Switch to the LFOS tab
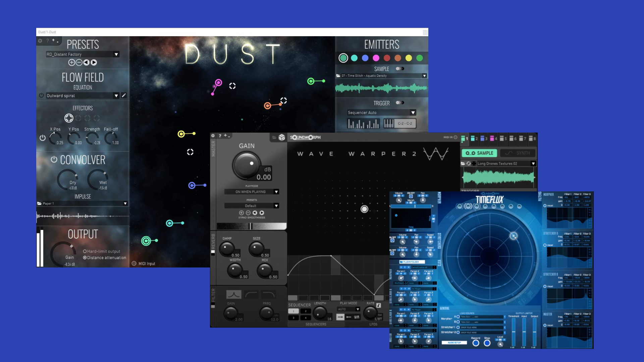The image size is (644, 362). pos(373,324)
